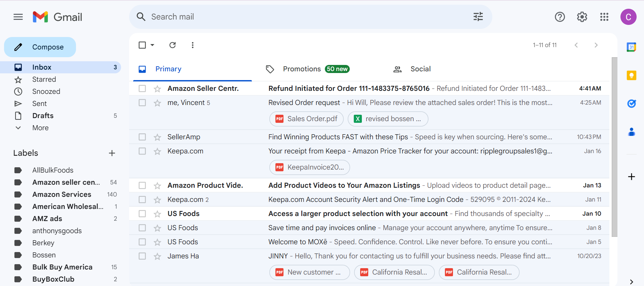Open Sales Order.pdf attachment
644x286 pixels.
coord(306,119)
